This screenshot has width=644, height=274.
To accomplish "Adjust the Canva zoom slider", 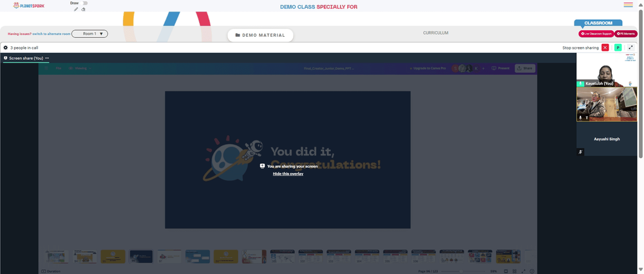I will [x=462, y=271].
